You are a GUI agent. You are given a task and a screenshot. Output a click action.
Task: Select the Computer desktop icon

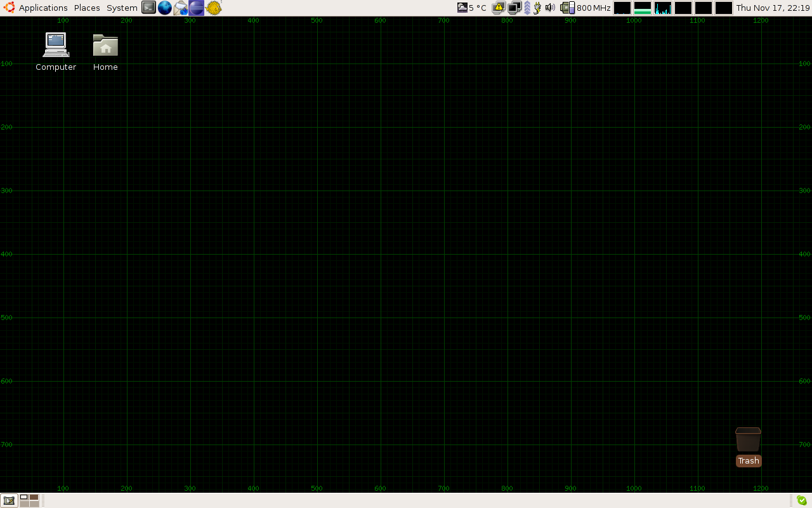coord(56,51)
